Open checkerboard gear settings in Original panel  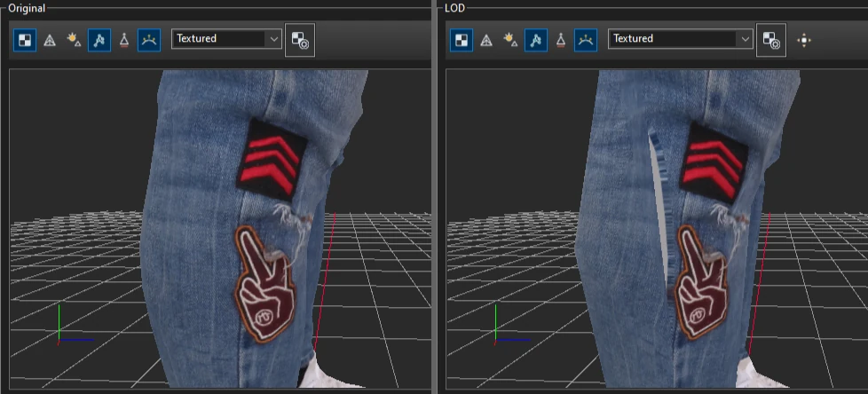pyautogui.click(x=300, y=40)
